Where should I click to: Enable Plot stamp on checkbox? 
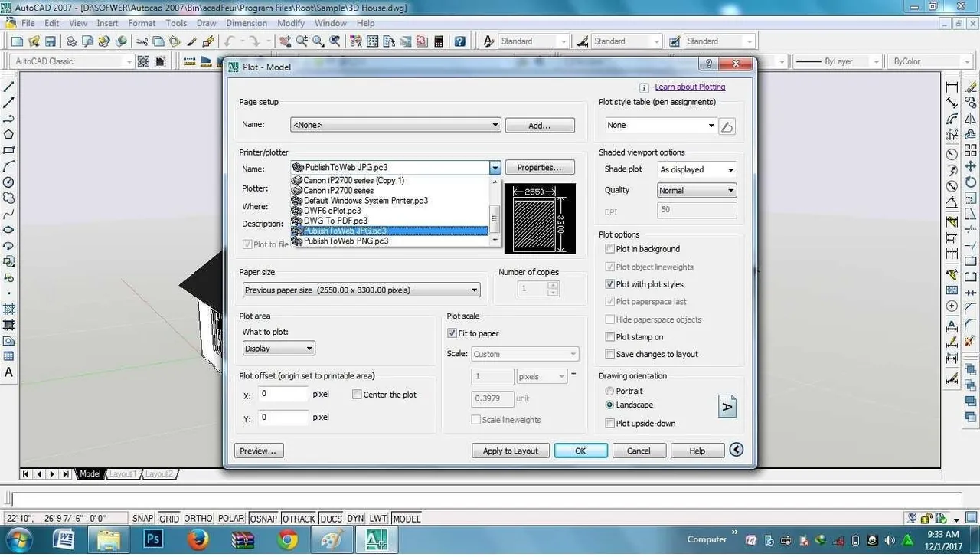[610, 337]
